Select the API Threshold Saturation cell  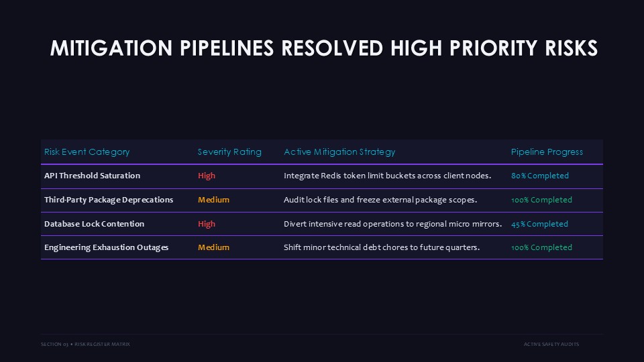pos(92,176)
